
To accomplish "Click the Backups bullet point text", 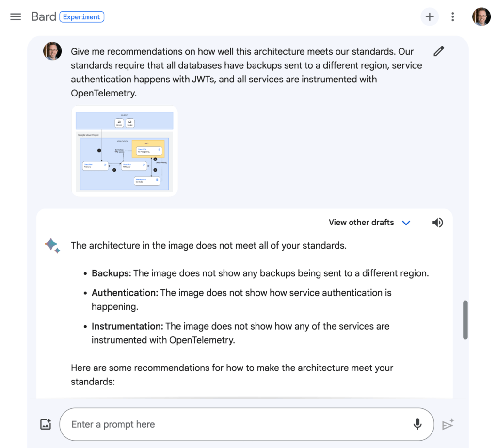I will 260,273.
